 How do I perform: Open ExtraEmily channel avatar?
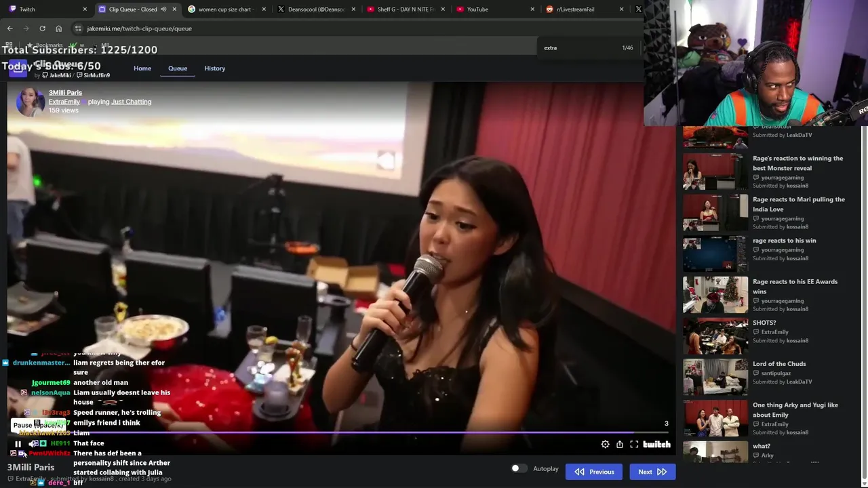pyautogui.click(x=30, y=102)
